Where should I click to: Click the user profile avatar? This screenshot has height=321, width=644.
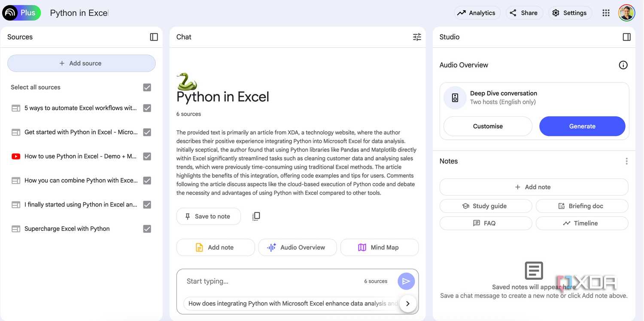click(x=626, y=13)
